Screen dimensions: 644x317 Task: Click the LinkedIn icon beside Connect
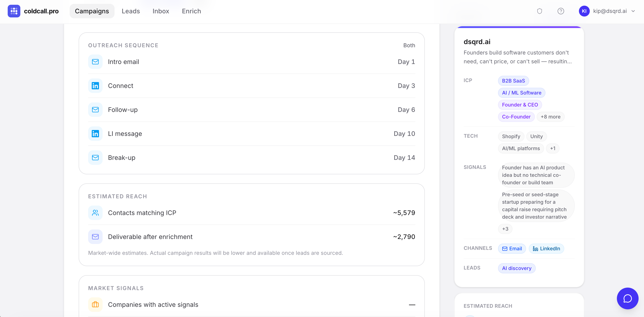click(95, 85)
